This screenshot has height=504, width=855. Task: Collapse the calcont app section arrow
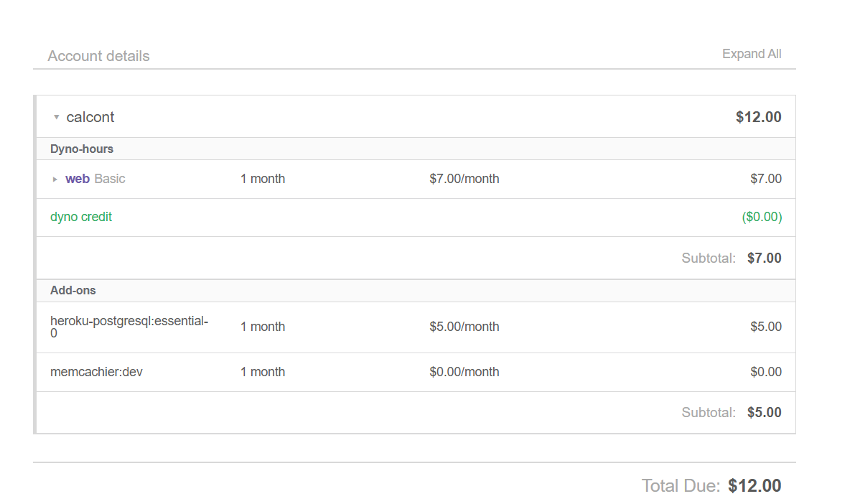point(56,117)
